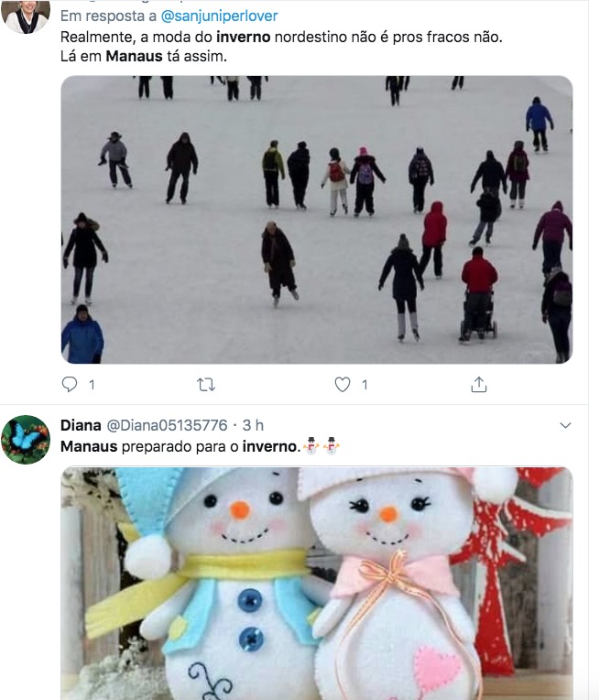599x700 pixels.
Task: Click the reply icon under the skating tweet
Action: (x=70, y=385)
